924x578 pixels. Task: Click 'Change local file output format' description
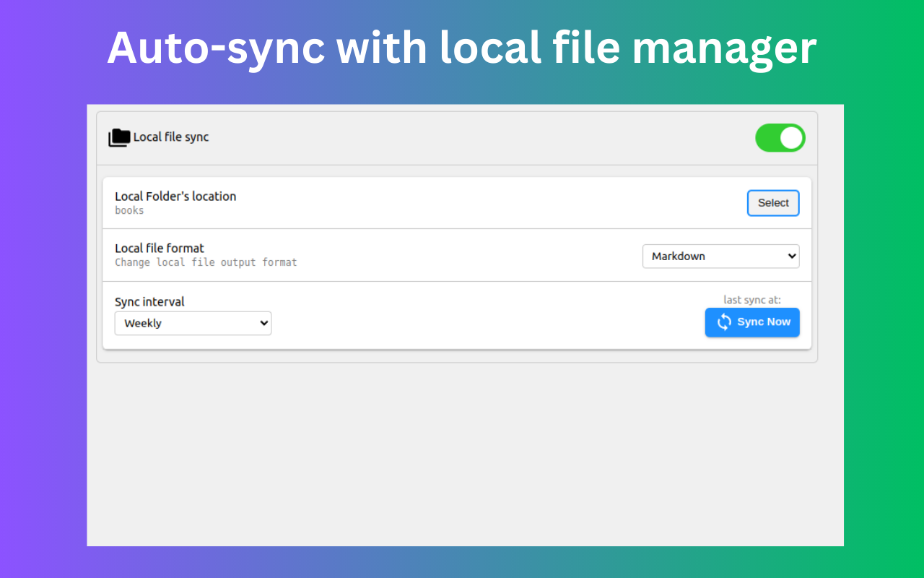coord(206,262)
